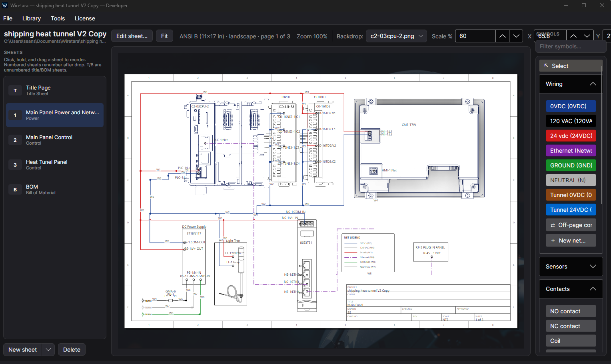Pick the GROUND green wire net
This screenshot has width=611, height=364.
click(571, 165)
